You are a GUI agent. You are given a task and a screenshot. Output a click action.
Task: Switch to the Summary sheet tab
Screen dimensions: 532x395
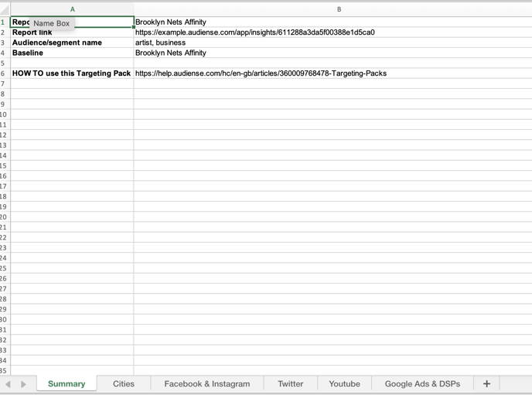pyautogui.click(x=66, y=384)
